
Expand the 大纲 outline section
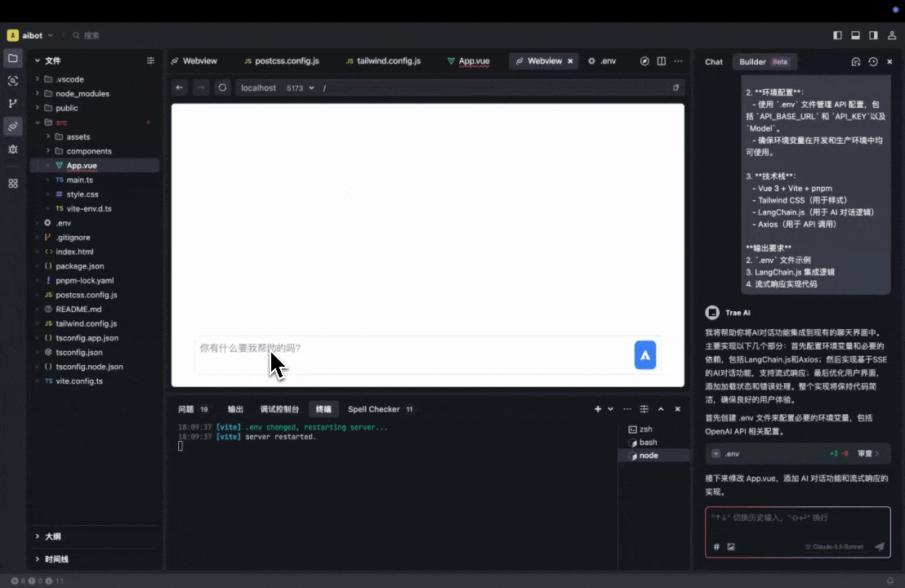pos(52,537)
